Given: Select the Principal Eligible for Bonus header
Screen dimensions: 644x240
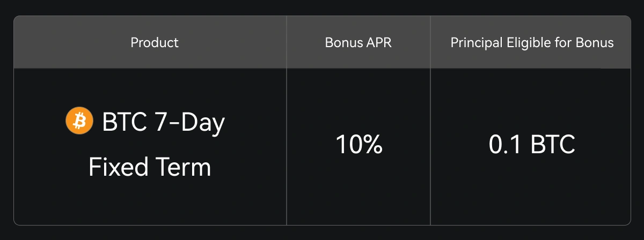Looking at the screenshot, I should (x=532, y=43).
